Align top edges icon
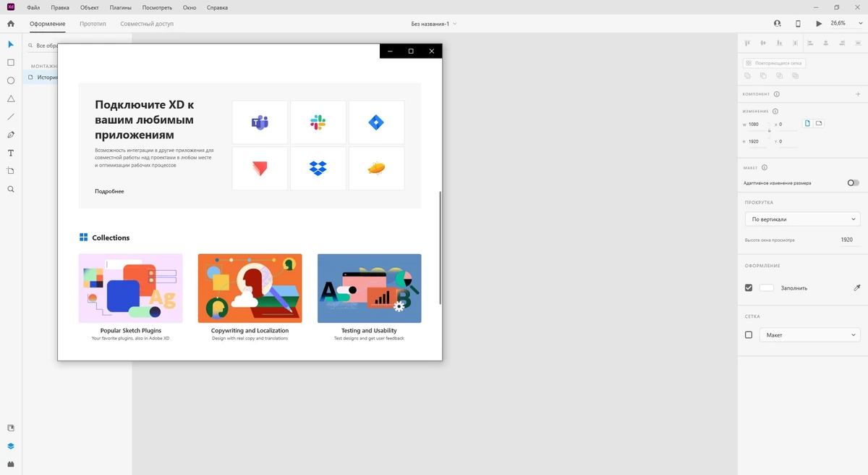Image resolution: width=868 pixels, height=475 pixels. 748,43
